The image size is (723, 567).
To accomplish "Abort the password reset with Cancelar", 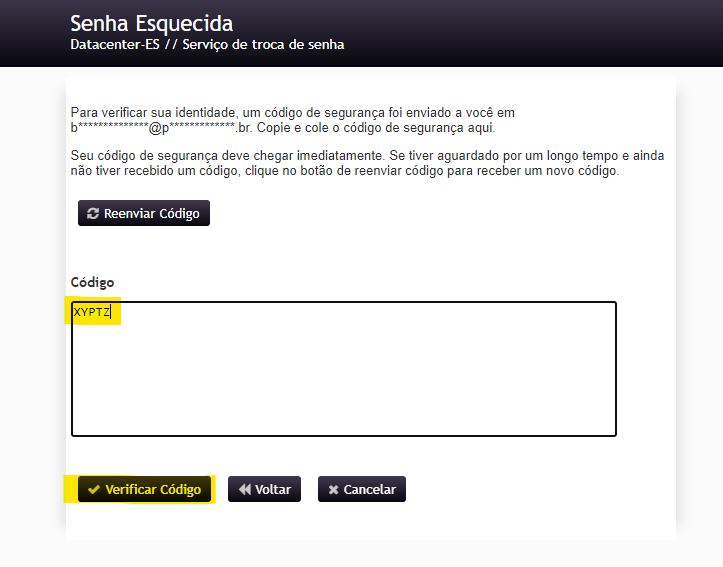I will pos(362,490).
